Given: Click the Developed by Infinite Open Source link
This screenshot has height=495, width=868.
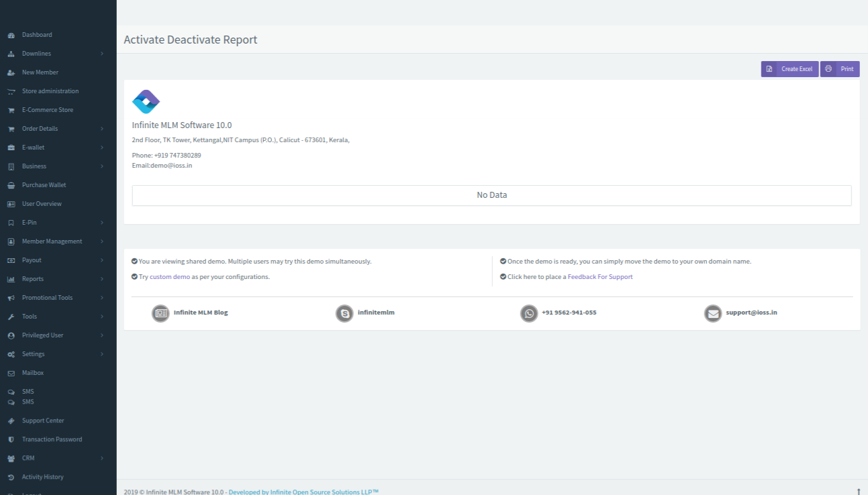Looking at the screenshot, I should click(x=303, y=492).
